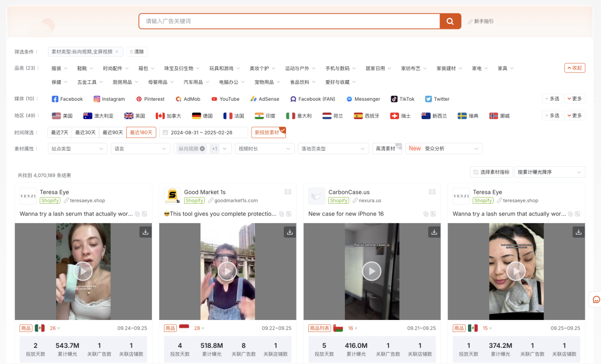Click 清除 to clear filters
Screen dimensions: 601x364
pos(137,52)
